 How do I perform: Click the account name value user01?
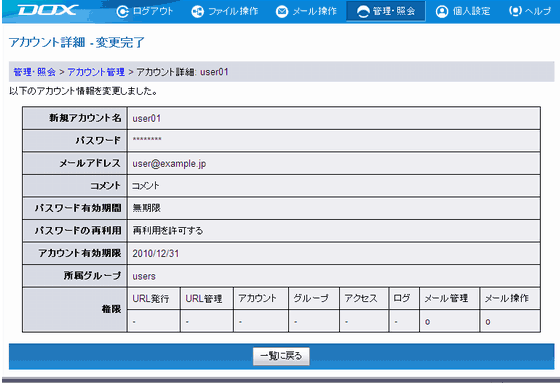pyautogui.click(x=147, y=119)
